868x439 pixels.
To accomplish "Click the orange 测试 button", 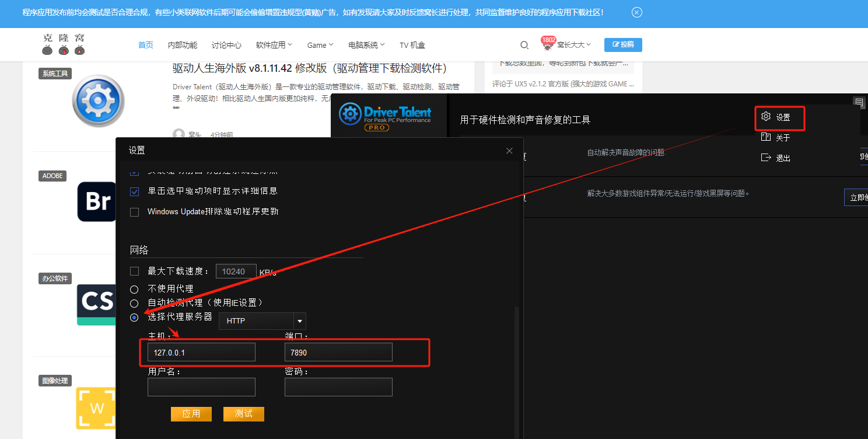I will 244,414.
